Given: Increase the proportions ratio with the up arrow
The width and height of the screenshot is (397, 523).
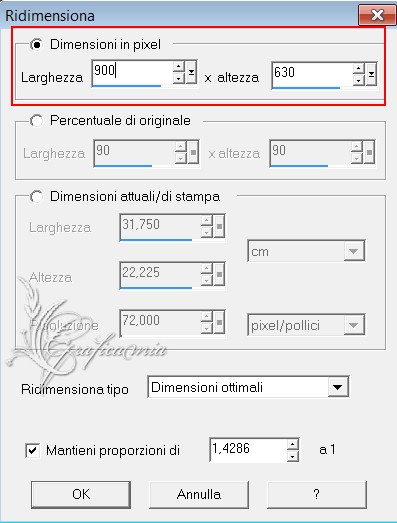Looking at the screenshot, I should coord(292,444).
